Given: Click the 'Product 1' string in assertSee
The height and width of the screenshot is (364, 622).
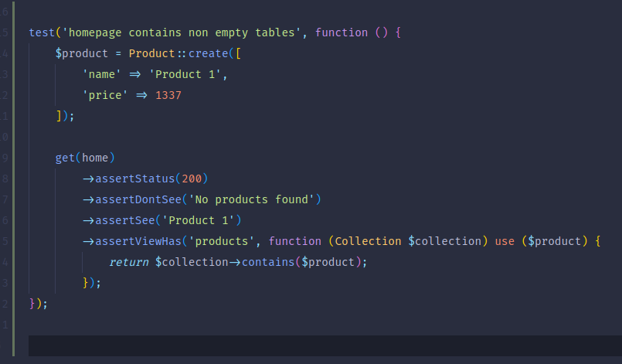Looking at the screenshot, I should (x=199, y=220).
